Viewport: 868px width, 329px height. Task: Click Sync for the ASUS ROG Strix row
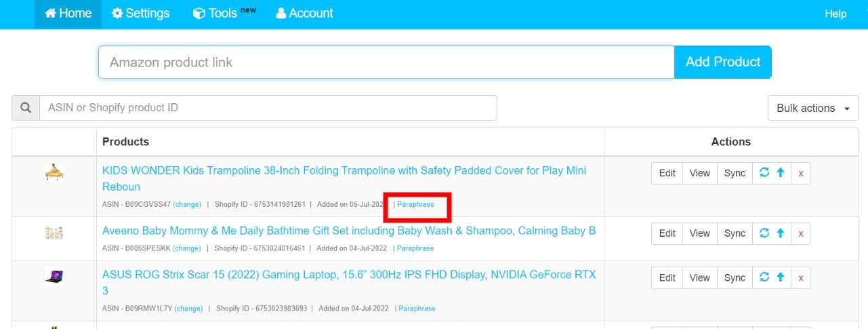[x=735, y=277]
